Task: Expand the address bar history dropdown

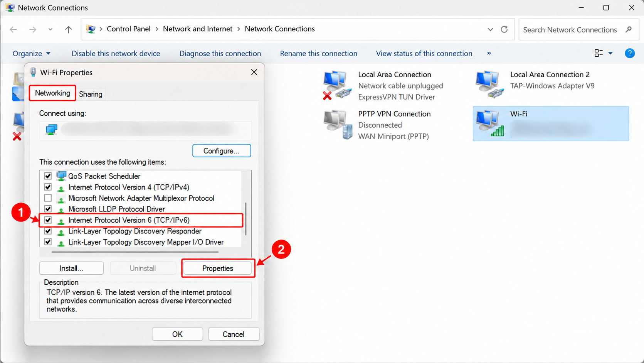Action: (x=490, y=29)
